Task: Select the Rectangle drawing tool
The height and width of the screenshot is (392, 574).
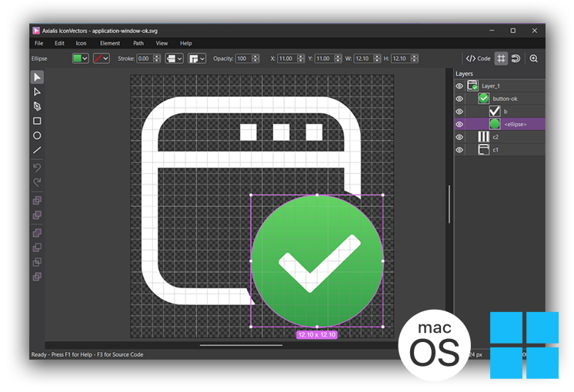Action: click(x=37, y=121)
